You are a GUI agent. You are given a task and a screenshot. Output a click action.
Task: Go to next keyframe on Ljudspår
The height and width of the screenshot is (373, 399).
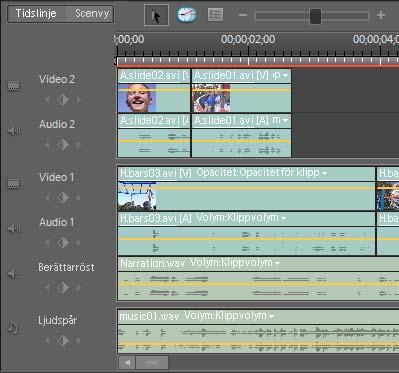coord(78,341)
